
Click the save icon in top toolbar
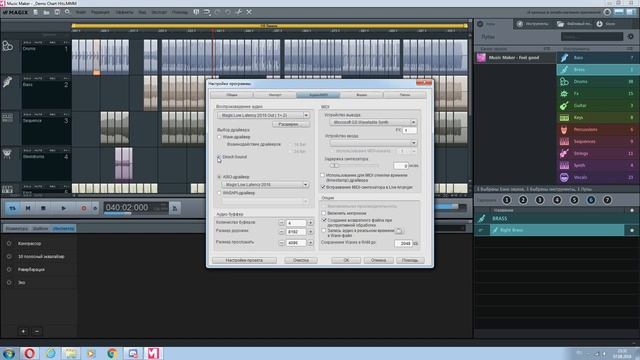(57, 12)
